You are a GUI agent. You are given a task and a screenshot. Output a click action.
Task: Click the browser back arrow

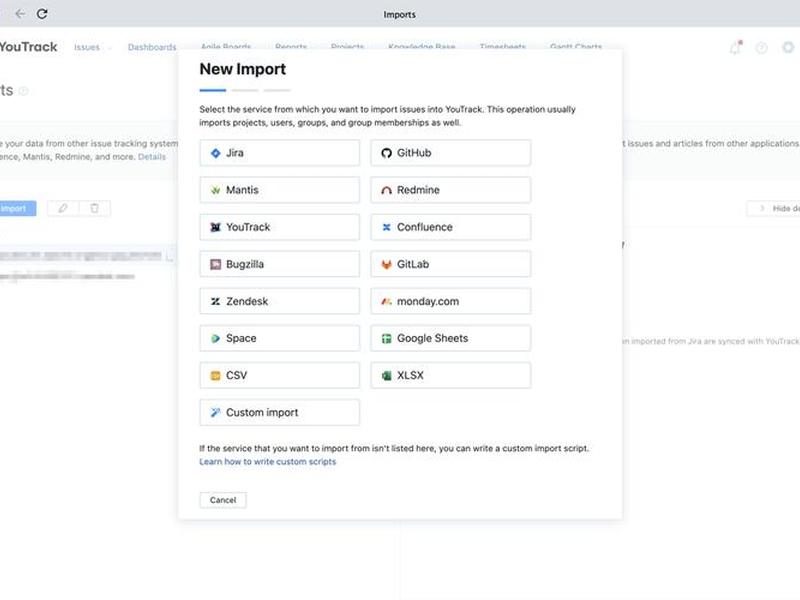(x=20, y=14)
